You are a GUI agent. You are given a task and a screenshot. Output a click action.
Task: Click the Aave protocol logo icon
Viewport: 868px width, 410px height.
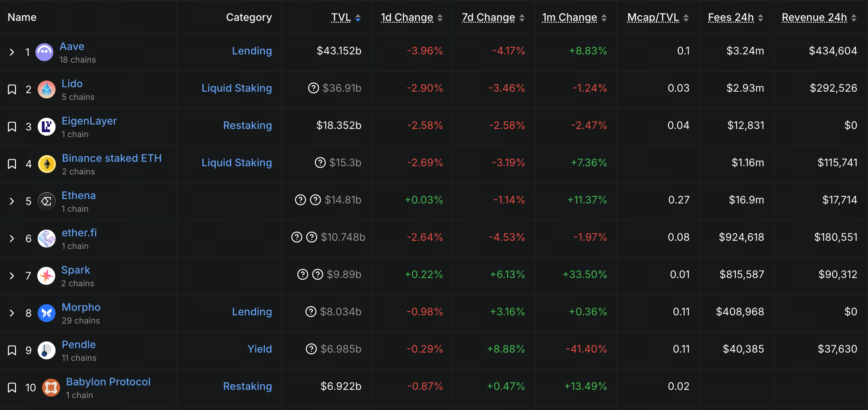point(44,52)
